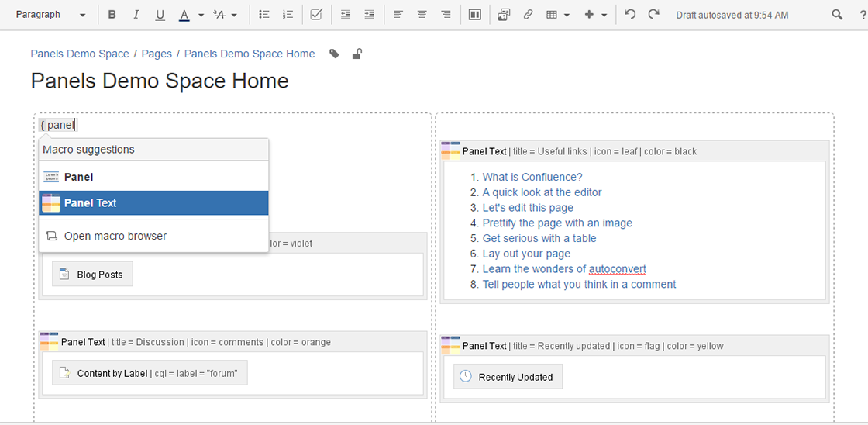Screen dimensions: 868x425
Task: Open the Paragraph style dropdown
Action: click(x=50, y=15)
